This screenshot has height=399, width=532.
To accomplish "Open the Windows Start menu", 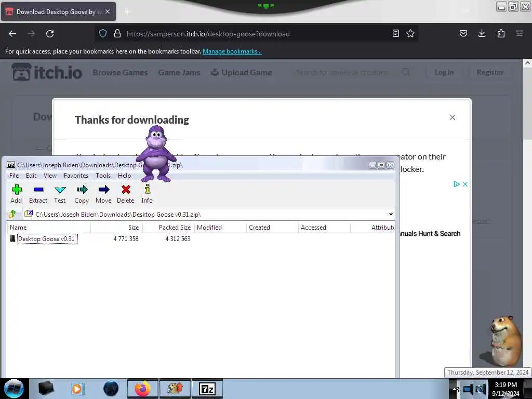I will [x=14, y=389].
